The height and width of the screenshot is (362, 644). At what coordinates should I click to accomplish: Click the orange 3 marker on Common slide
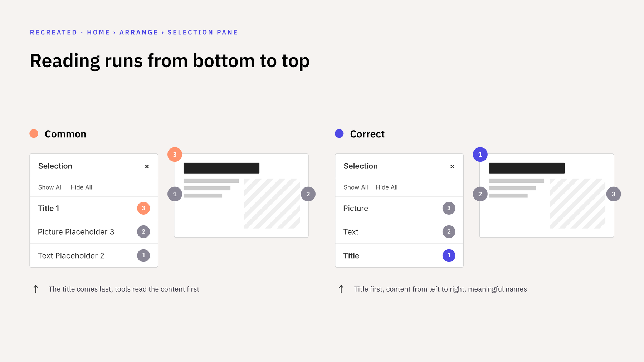(x=175, y=155)
